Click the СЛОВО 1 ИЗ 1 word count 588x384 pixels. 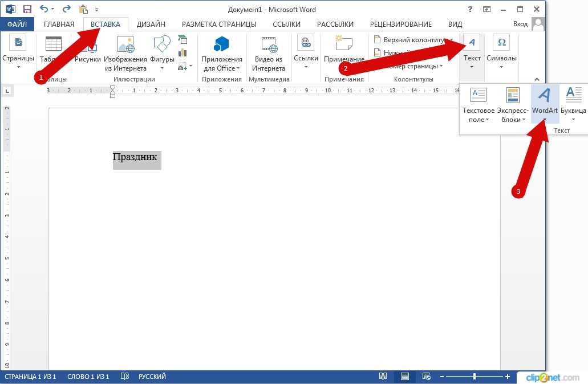click(x=88, y=377)
